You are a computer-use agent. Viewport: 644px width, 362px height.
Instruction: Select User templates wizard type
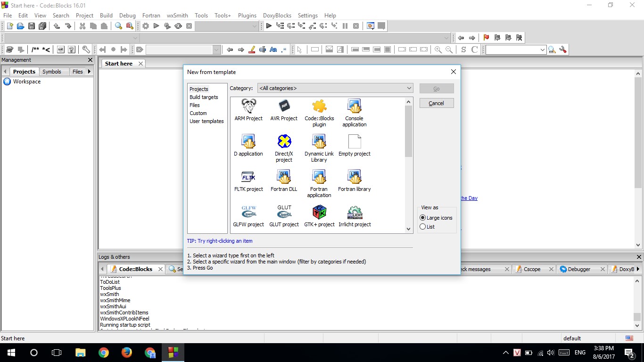[206, 121]
